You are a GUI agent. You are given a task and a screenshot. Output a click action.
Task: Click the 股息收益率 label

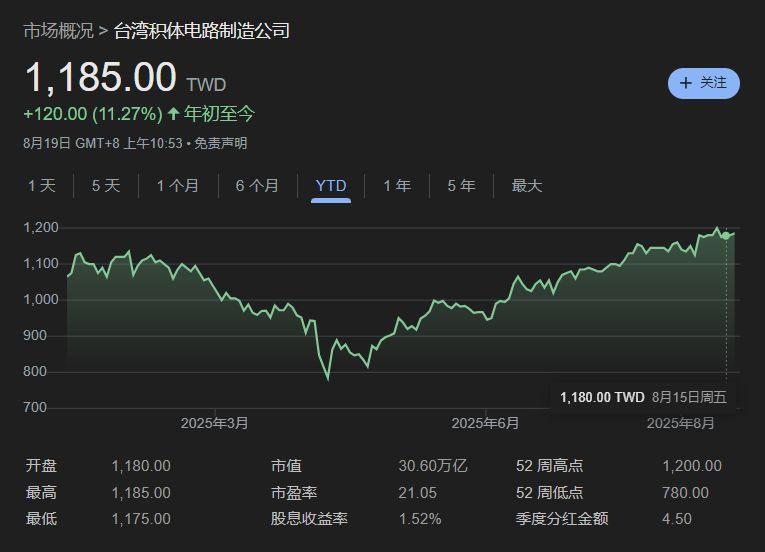tap(309, 519)
